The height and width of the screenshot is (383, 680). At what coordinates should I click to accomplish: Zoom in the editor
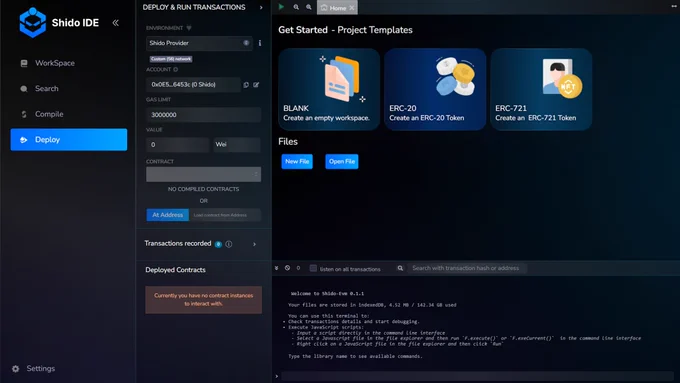pyautogui.click(x=309, y=7)
